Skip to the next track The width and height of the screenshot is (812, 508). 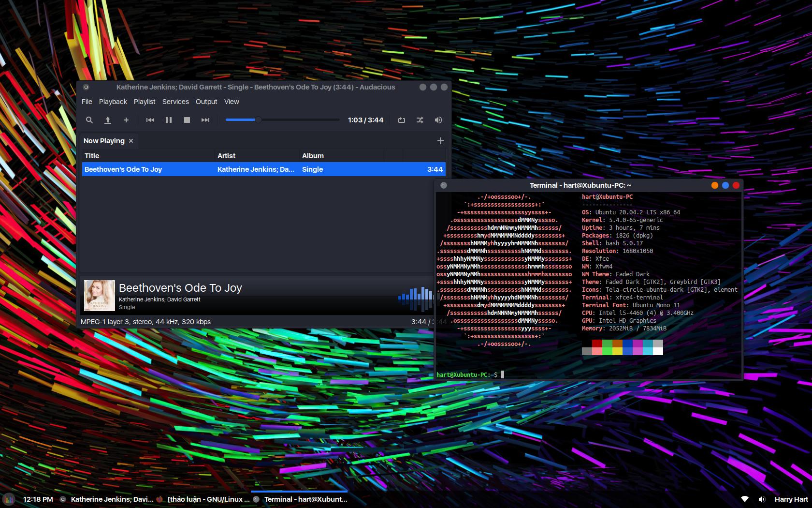[x=205, y=120]
